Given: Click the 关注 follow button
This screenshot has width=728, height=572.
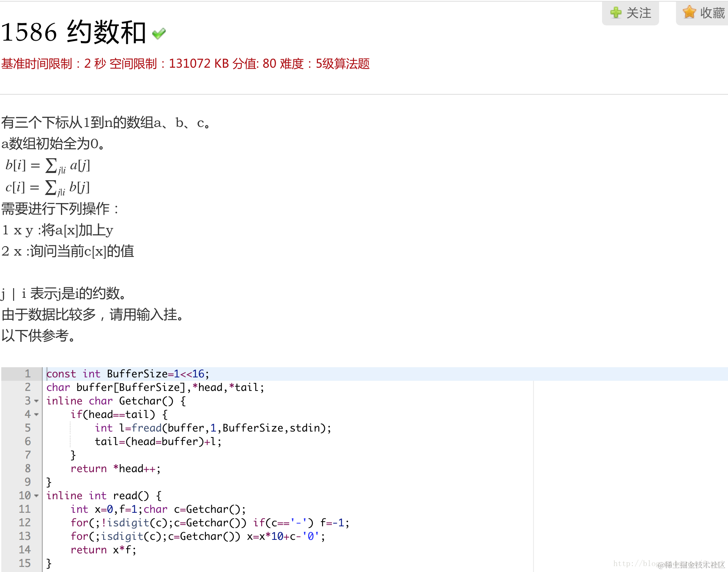Looking at the screenshot, I should (630, 13).
